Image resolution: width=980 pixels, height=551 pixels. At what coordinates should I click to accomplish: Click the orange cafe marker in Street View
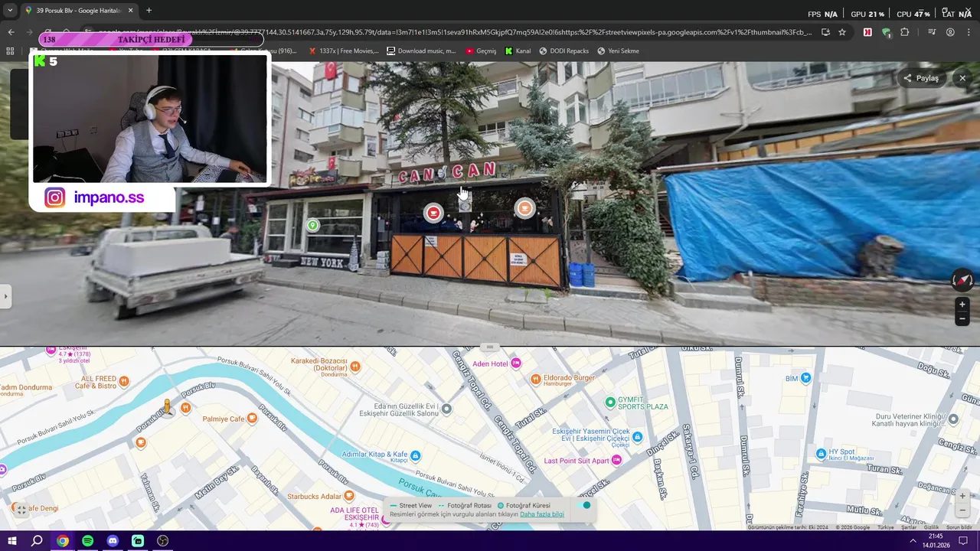pos(524,208)
